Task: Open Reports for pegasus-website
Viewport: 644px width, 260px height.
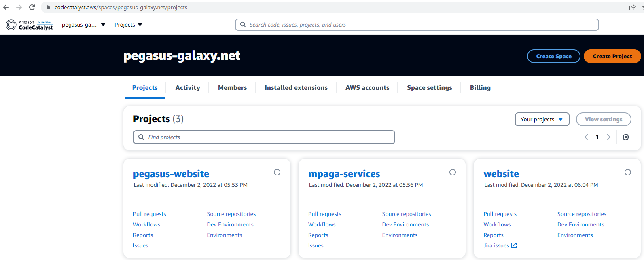Action: [x=143, y=235]
